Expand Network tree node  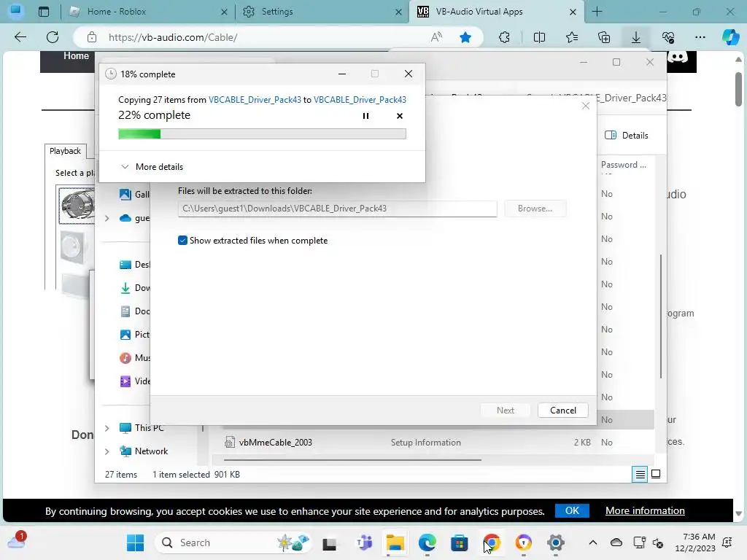pyautogui.click(x=107, y=451)
